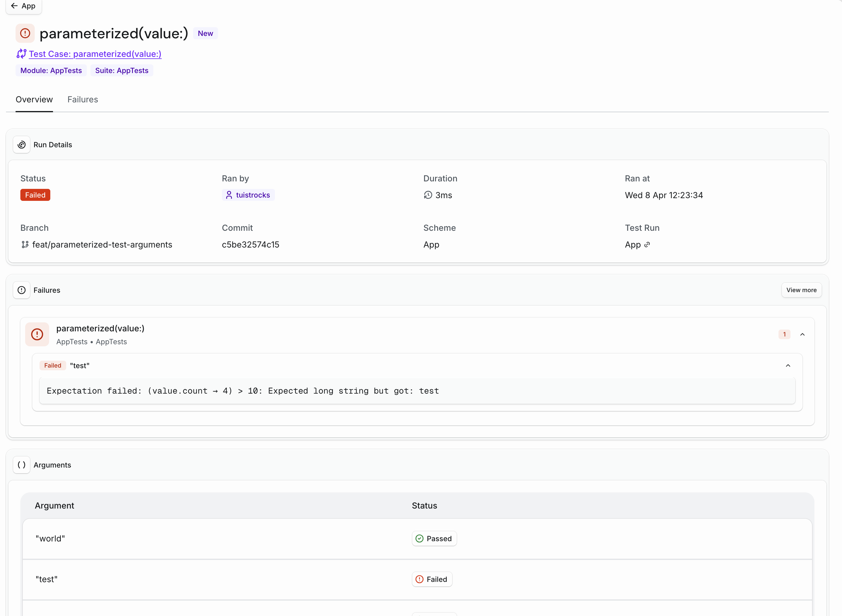Click the target icon beside Run Details
The width and height of the screenshot is (842, 616).
21,145
